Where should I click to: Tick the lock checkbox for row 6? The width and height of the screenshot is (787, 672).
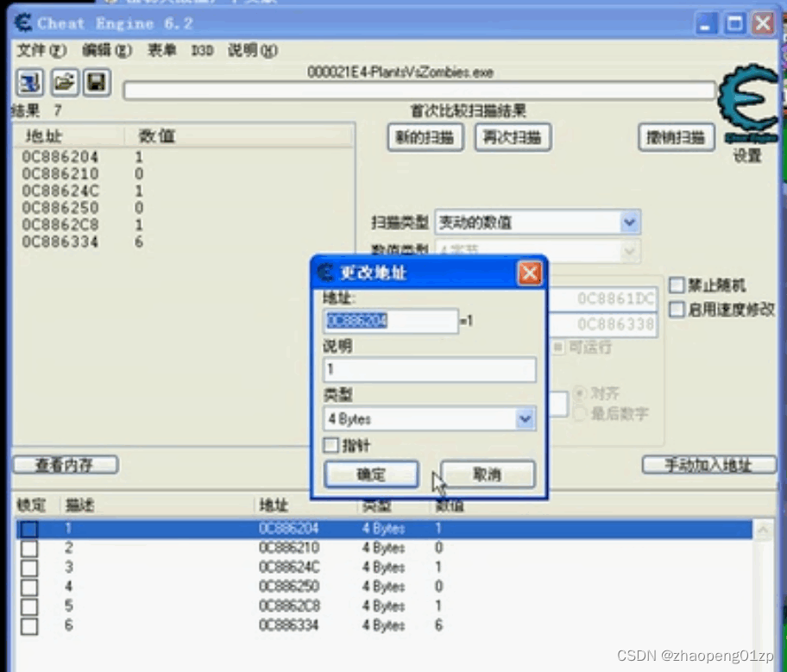click(x=29, y=625)
